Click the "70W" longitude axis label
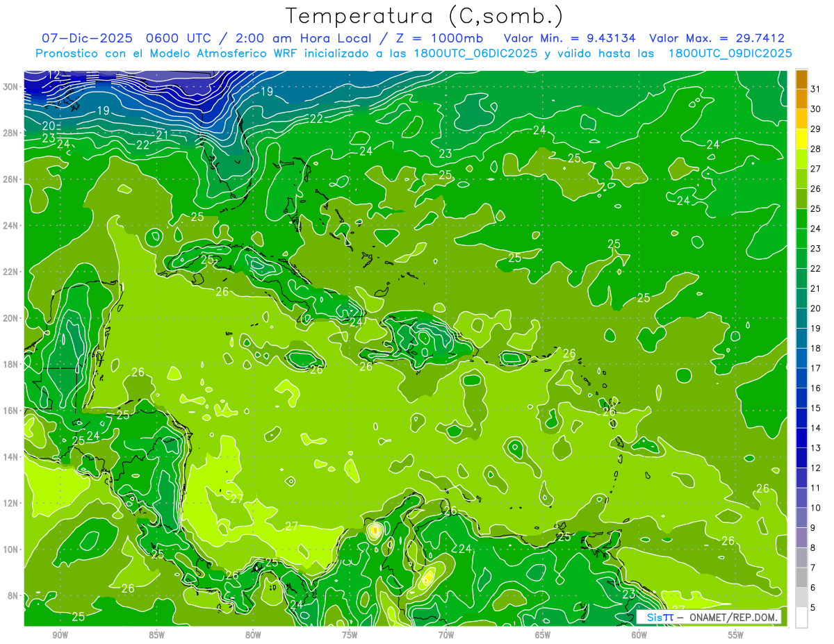Viewport: 834px width, 644px height. [x=446, y=635]
